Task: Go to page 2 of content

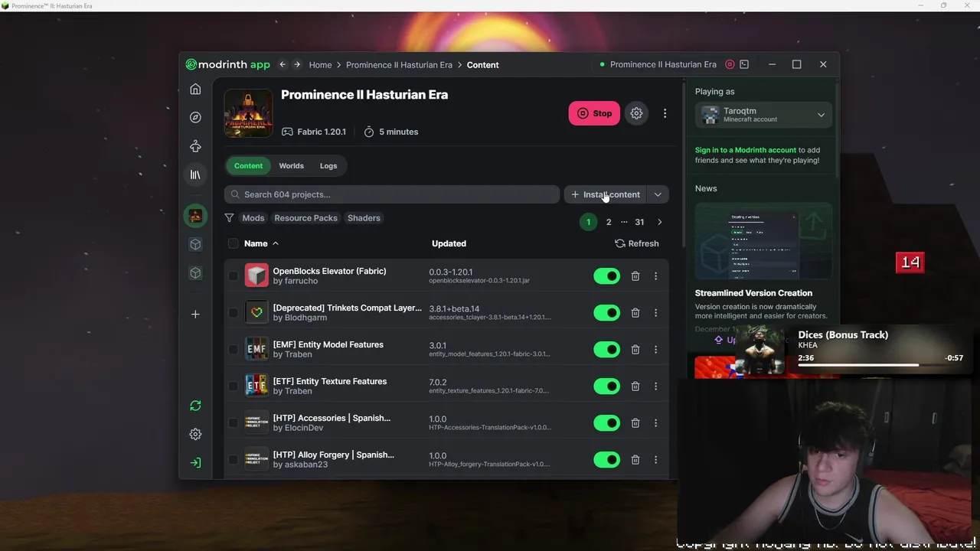Action: tap(609, 222)
